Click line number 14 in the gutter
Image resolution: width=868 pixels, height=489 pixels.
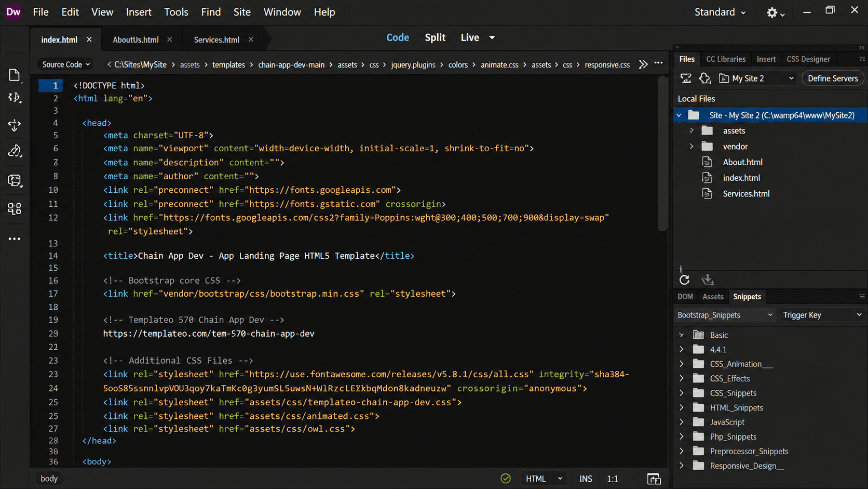coord(53,256)
